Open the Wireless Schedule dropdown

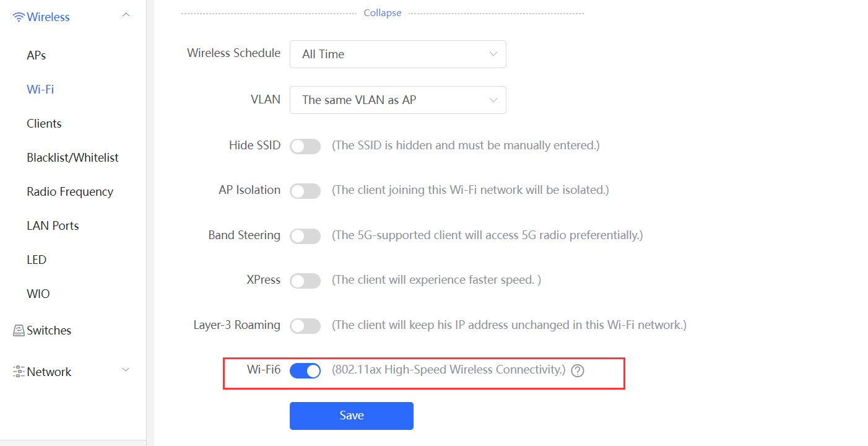[398, 54]
